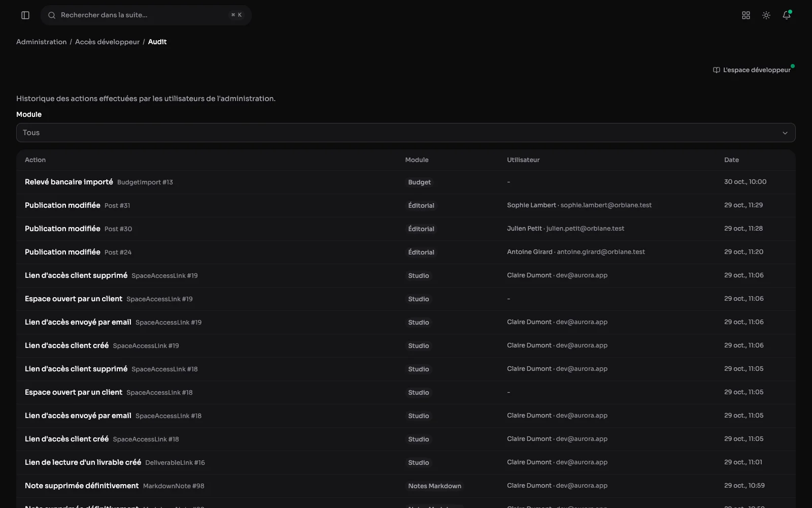812x508 pixels.
Task: Select Lien d'accès client créé SpaceAccessLink #19
Action: pos(406,345)
